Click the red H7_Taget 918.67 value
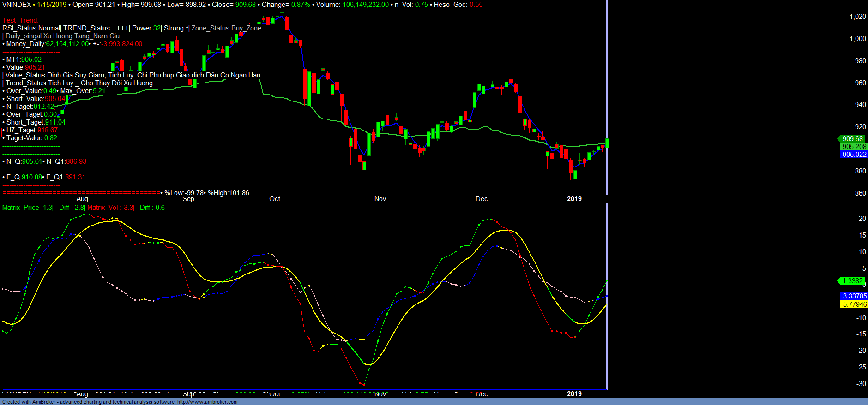 click(x=48, y=130)
